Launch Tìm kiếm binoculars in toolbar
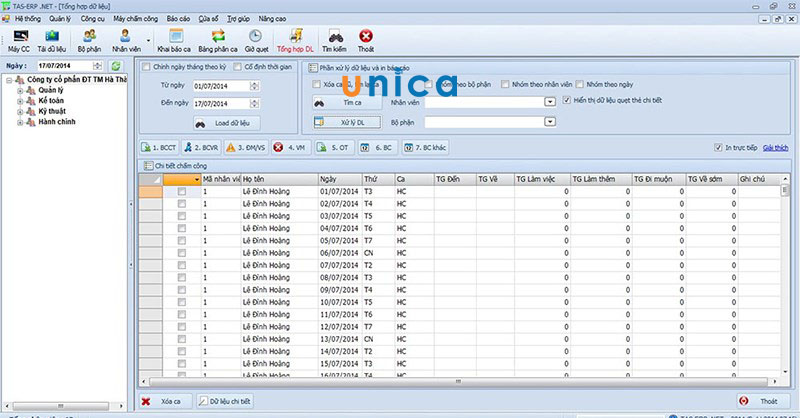 tap(336, 40)
